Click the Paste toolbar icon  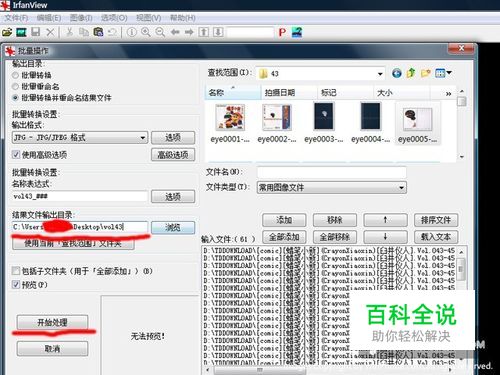98,32
